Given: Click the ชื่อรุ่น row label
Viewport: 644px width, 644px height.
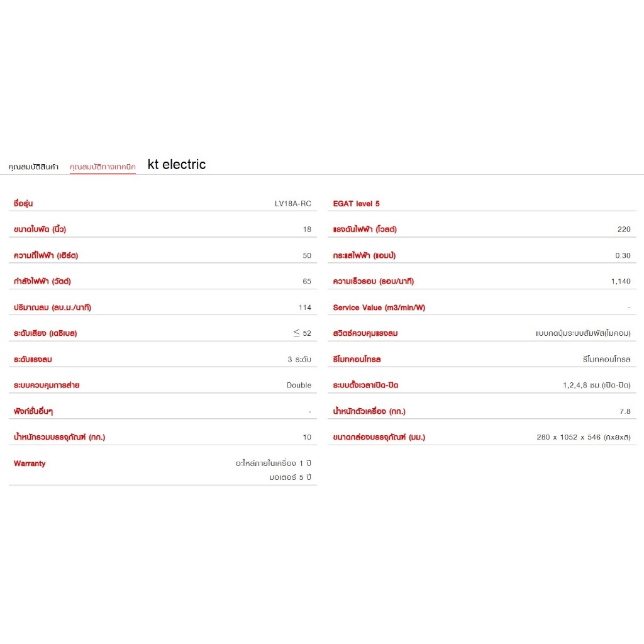Looking at the screenshot, I should 23,204.
